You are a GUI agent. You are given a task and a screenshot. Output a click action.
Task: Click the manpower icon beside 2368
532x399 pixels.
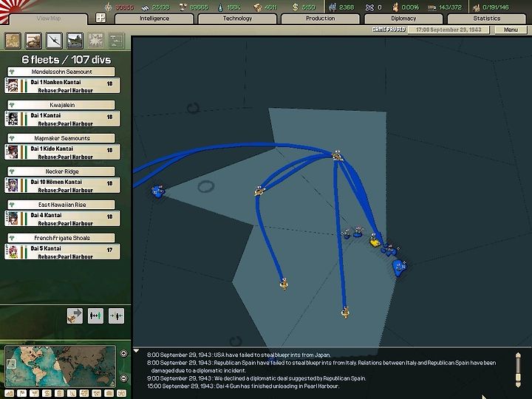click(x=332, y=7)
